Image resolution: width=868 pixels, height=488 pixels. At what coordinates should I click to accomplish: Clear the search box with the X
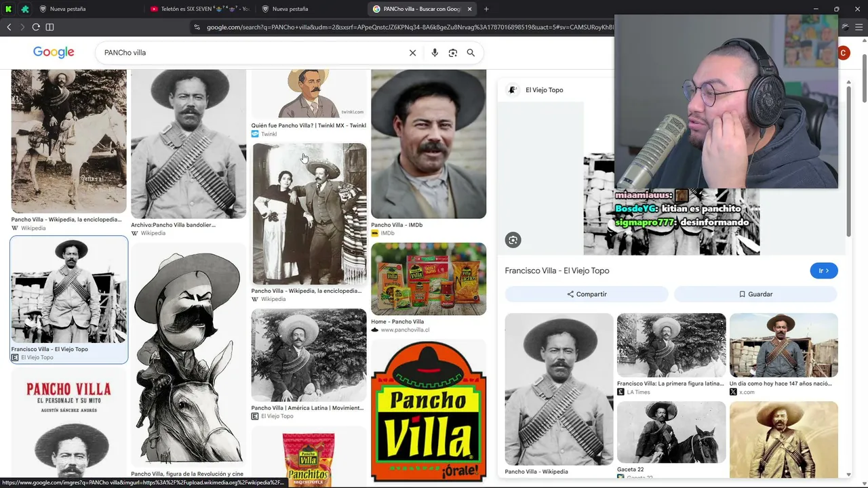click(412, 53)
